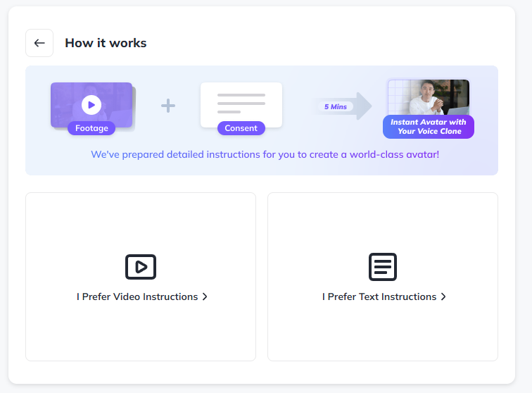Click the Footage label badge
This screenshot has width=532, height=393.
coord(91,128)
